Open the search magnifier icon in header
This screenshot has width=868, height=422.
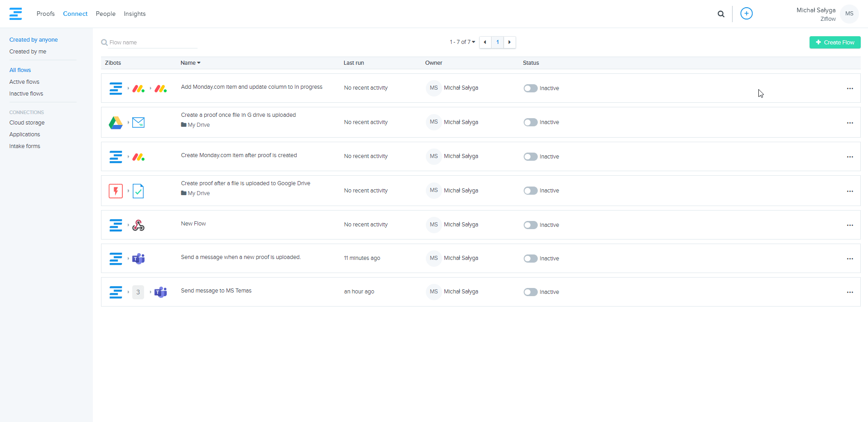(721, 14)
